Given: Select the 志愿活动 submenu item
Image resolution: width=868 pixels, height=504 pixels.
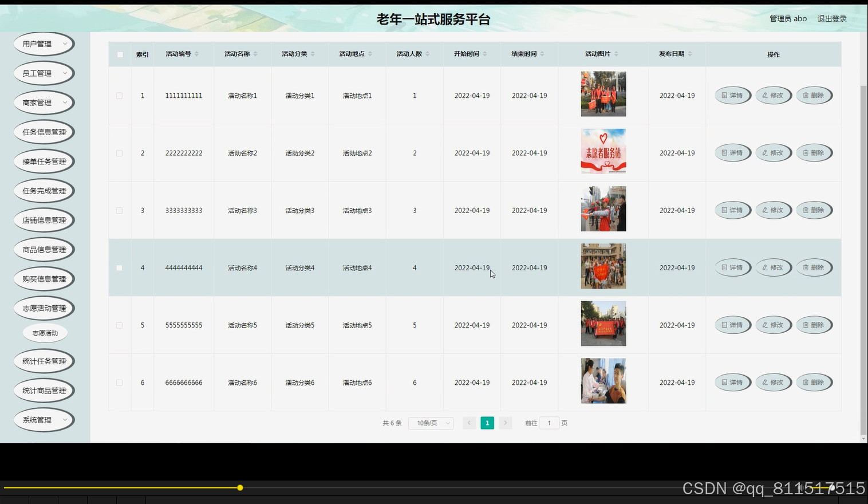Looking at the screenshot, I should (45, 333).
